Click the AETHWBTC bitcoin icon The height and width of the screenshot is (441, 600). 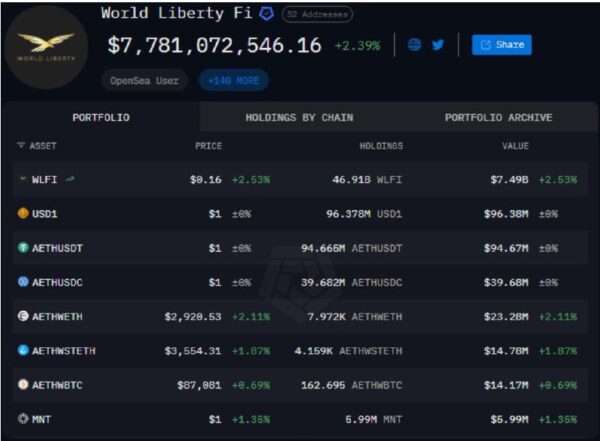pos(23,384)
